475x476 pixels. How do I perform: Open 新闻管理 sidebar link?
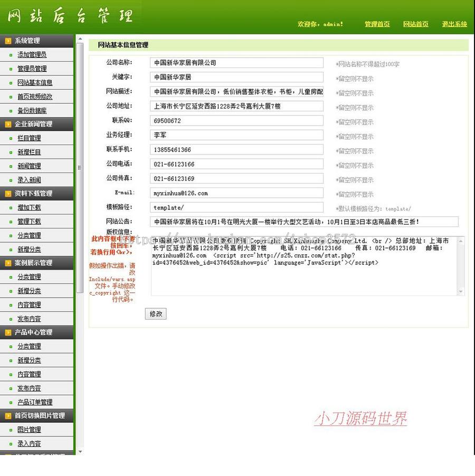29,166
